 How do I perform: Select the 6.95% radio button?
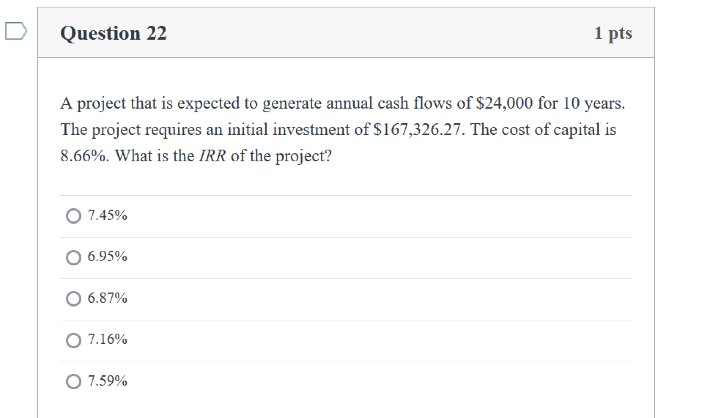[74, 257]
